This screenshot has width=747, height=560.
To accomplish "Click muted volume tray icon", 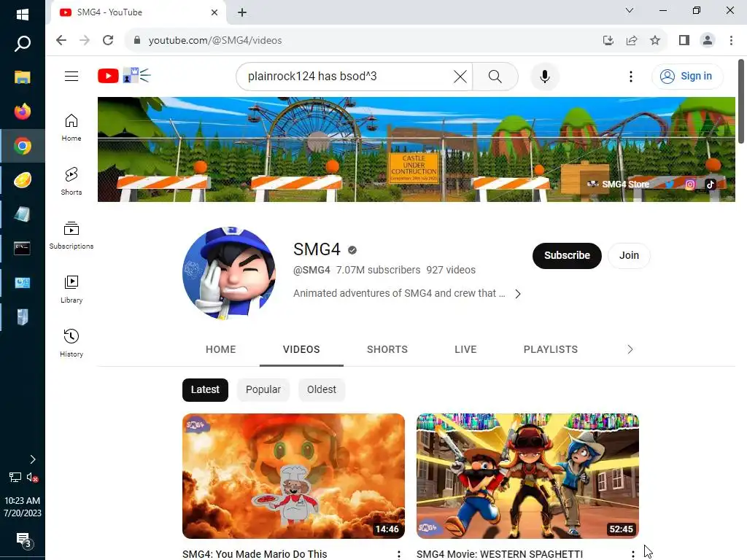I will [x=32, y=477].
